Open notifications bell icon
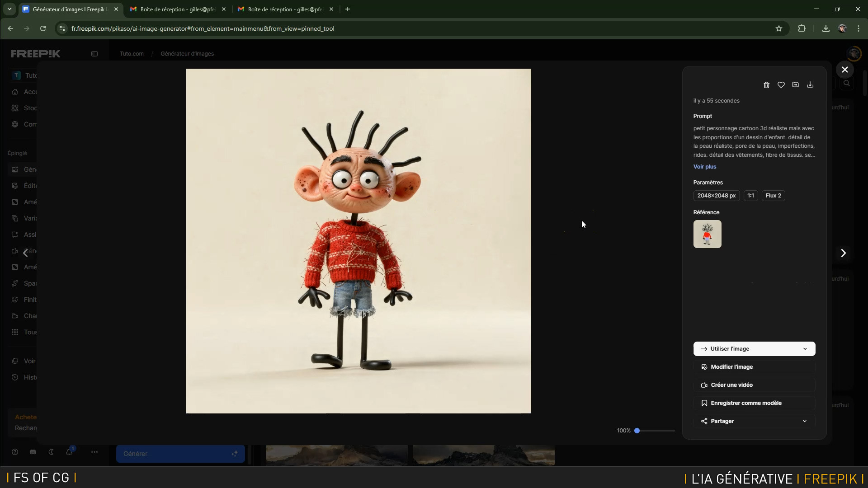The image size is (868, 488). (69, 452)
